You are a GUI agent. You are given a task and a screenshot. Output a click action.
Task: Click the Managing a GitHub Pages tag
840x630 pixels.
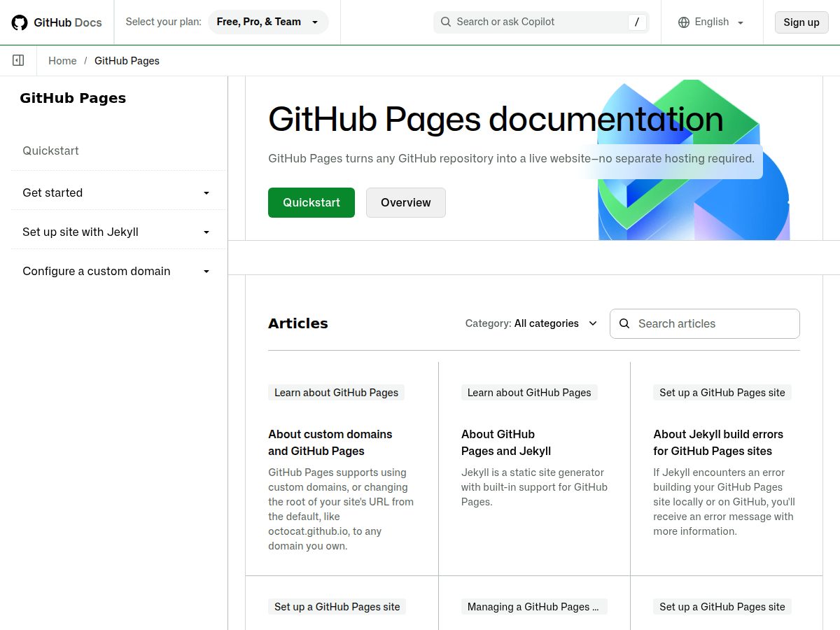click(x=534, y=607)
